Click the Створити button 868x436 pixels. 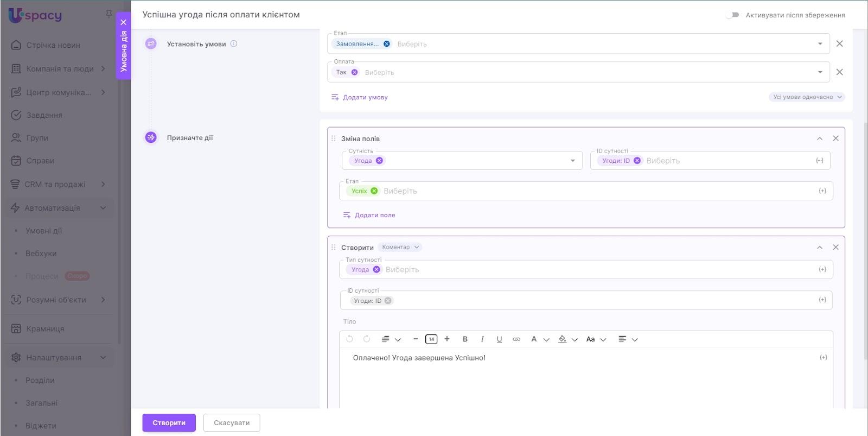pos(169,422)
